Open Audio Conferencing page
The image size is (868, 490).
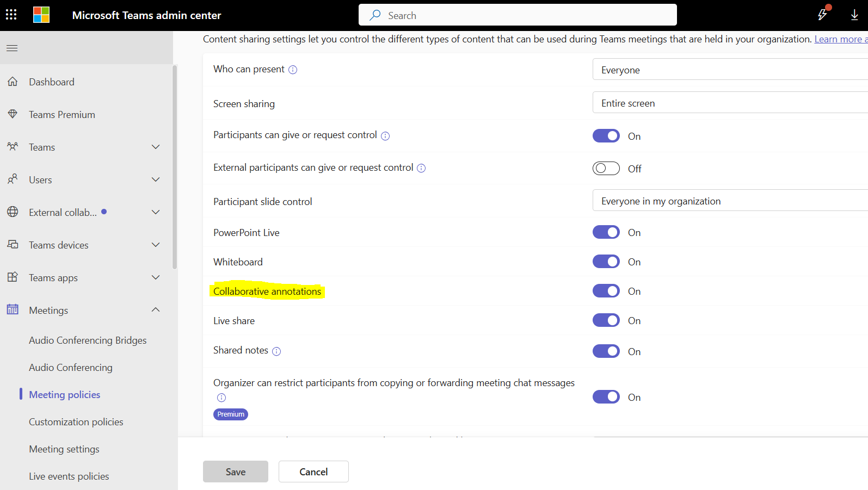coord(71,368)
